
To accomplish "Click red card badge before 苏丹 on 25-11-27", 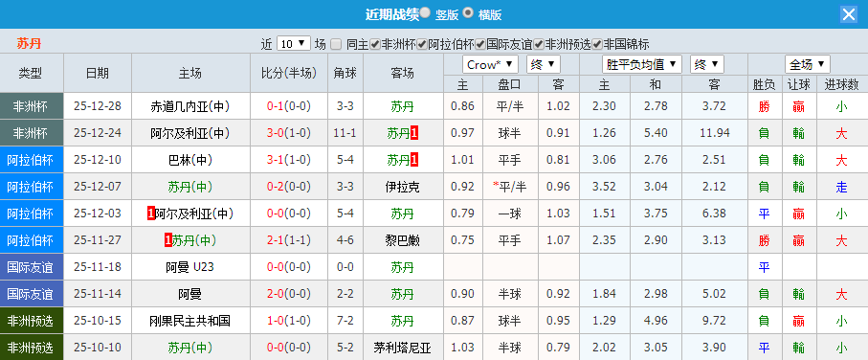I will pos(168,240).
